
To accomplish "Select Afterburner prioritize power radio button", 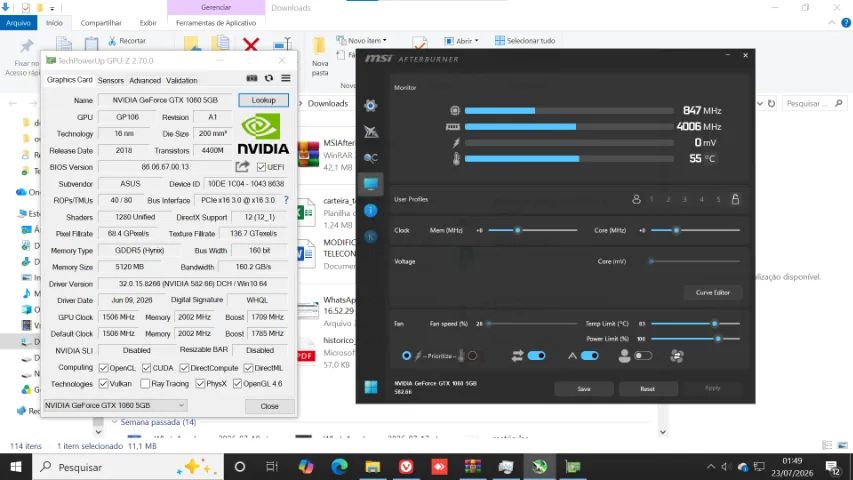I will pos(406,356).
